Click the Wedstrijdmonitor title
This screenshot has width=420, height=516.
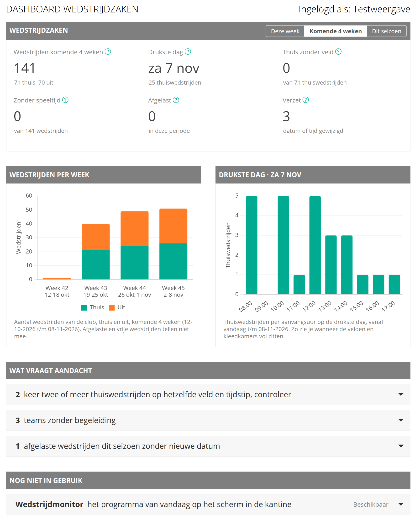[49, 504]
